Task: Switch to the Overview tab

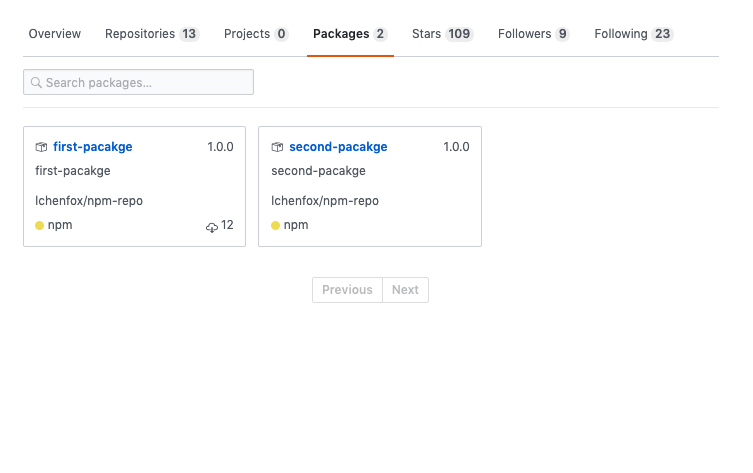Action: 55,34
